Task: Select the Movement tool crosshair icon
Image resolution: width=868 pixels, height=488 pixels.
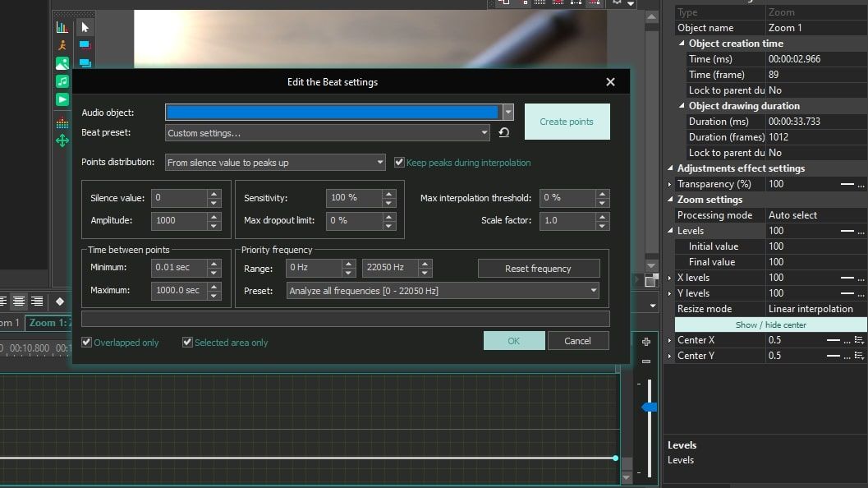Action: [x=62, y=140]
